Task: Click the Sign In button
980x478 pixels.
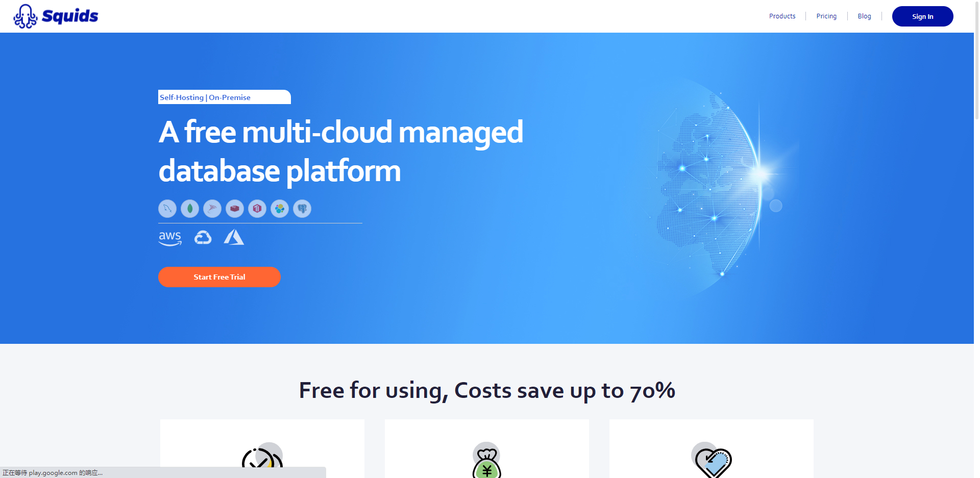Action: click(922, 16)
